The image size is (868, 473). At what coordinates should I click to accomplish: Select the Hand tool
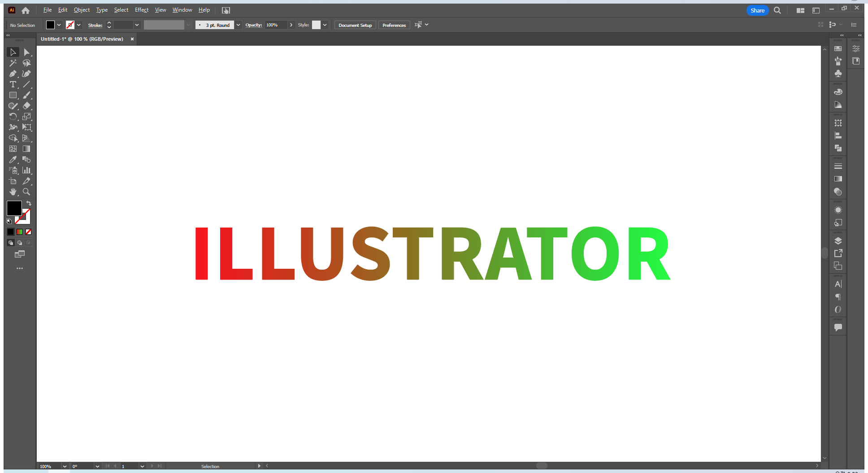pyautogui.click(x=13, y=192)
